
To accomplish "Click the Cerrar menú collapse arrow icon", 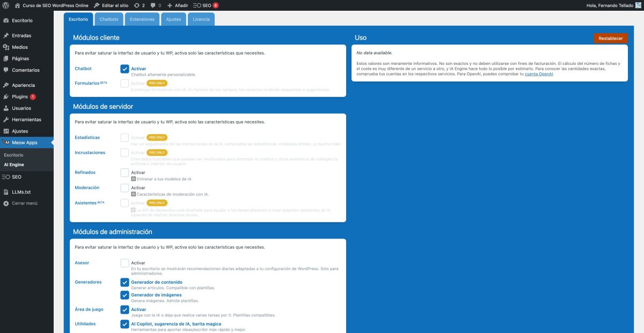I will (6, 203).
